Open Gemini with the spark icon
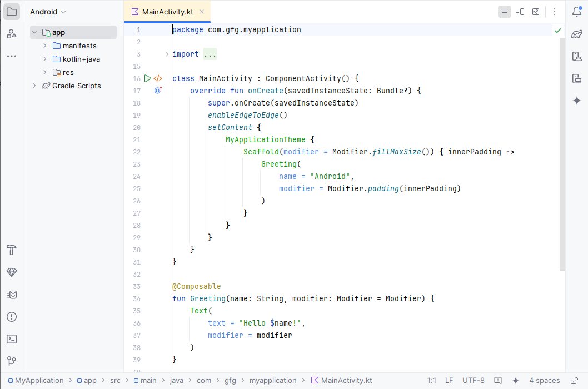588x389 pixels. click(x=577, y=101)
